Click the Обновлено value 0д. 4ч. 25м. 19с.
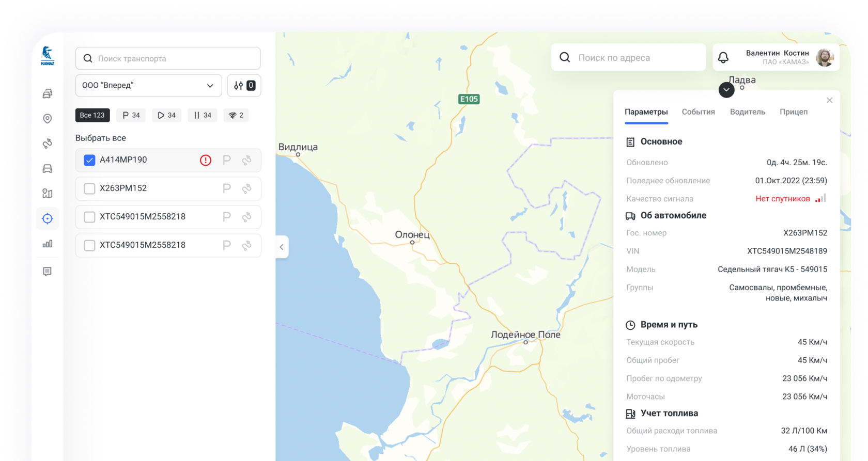 coord(797,163)
